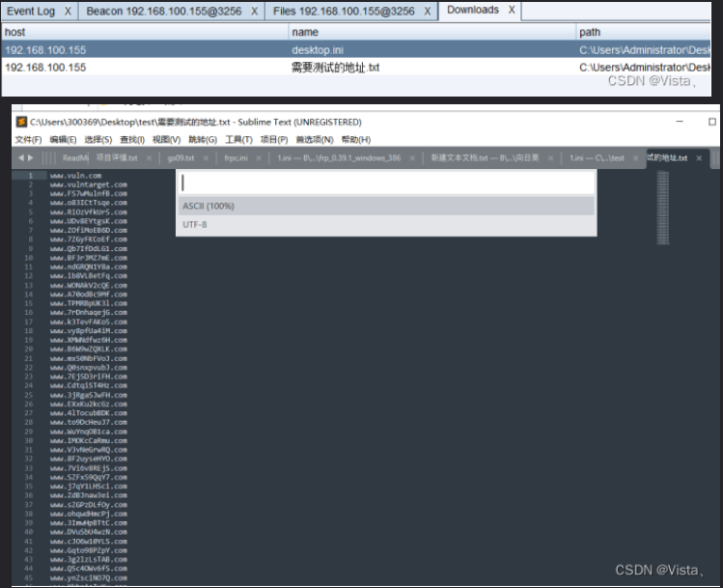Click line number 30 in gutter
Screen dimensions: 723x588
click(29, 440)
